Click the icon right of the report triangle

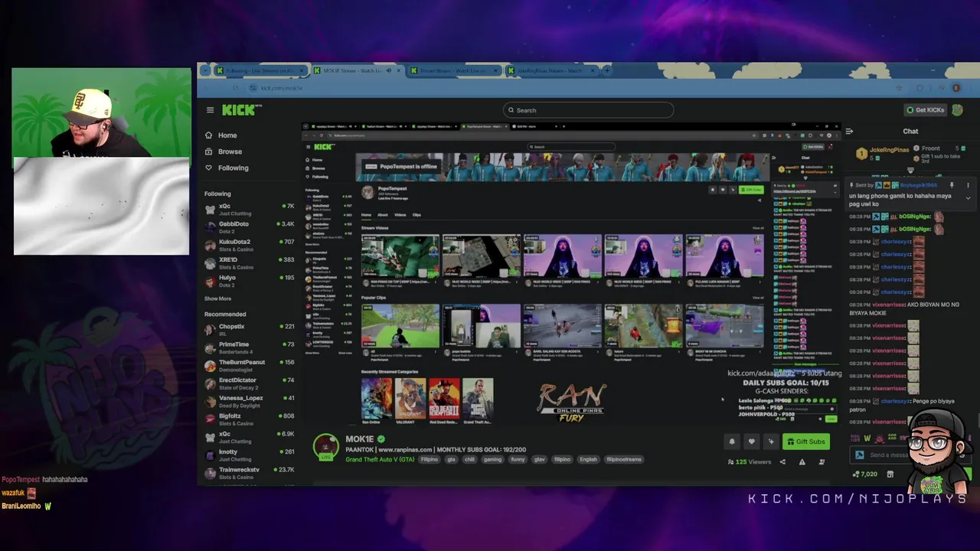click(x=822, y=461)
